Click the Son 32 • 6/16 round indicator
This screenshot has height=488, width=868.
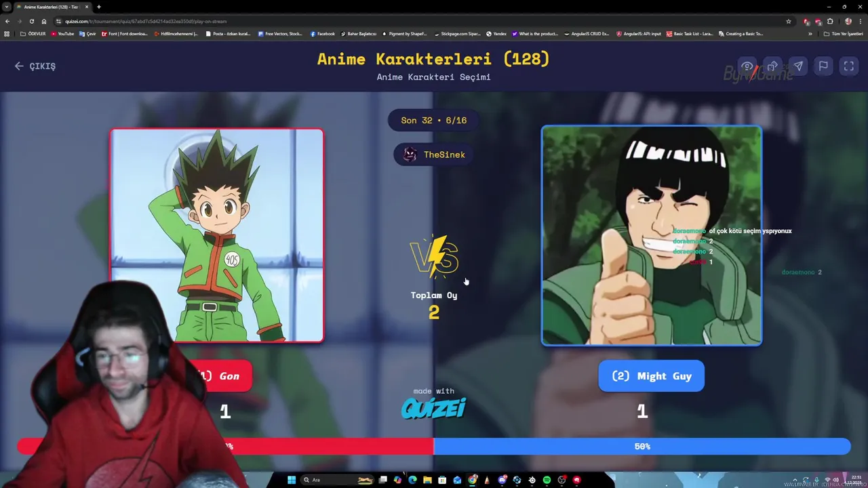pos(434,120)
